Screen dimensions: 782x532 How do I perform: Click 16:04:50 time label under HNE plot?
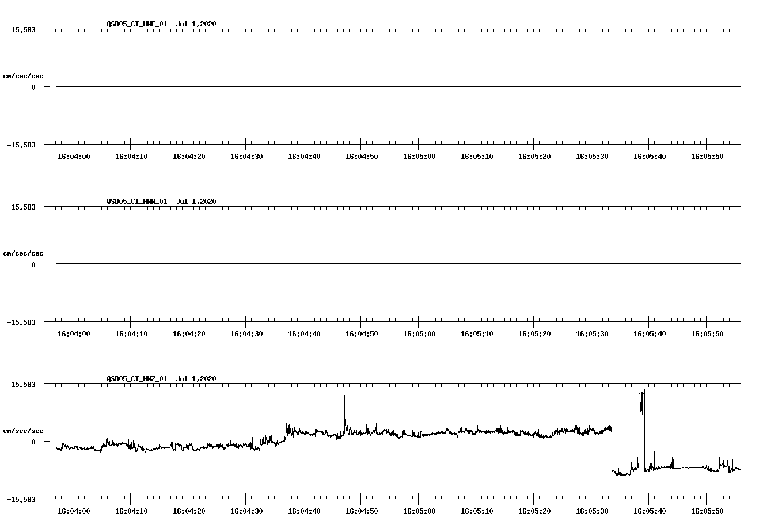click(x=362, y=157)
